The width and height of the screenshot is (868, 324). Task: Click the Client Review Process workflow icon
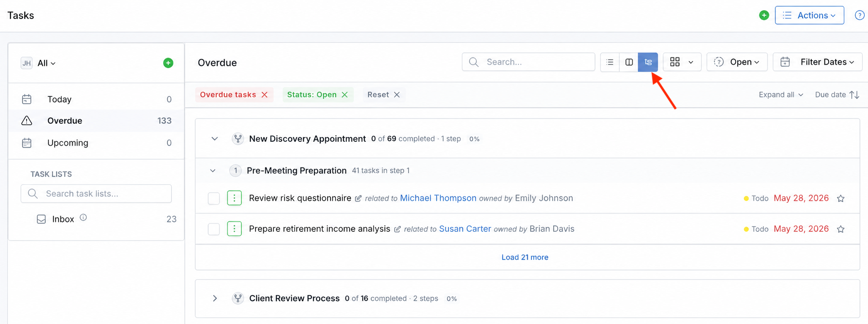(238, 298)
